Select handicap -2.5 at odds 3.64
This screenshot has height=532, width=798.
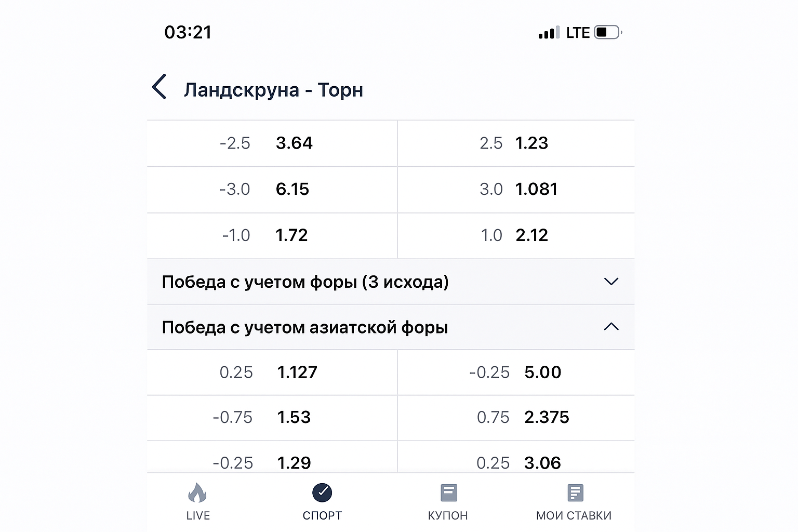click(x=272, y=143)
